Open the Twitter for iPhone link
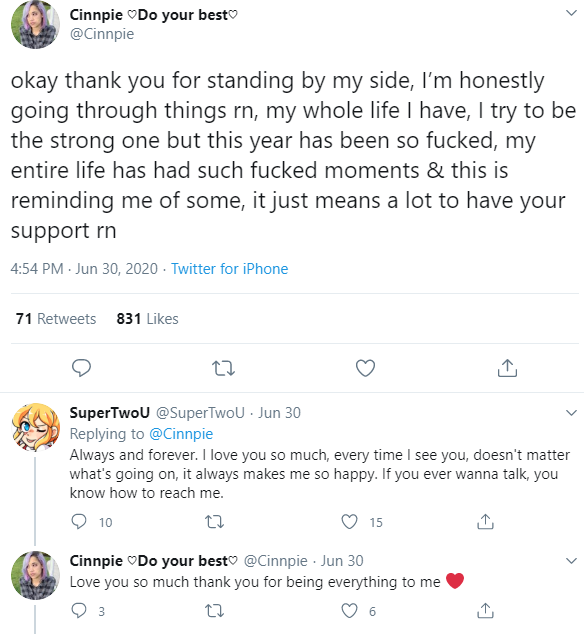The image size is (584, 634). (229, 269)
